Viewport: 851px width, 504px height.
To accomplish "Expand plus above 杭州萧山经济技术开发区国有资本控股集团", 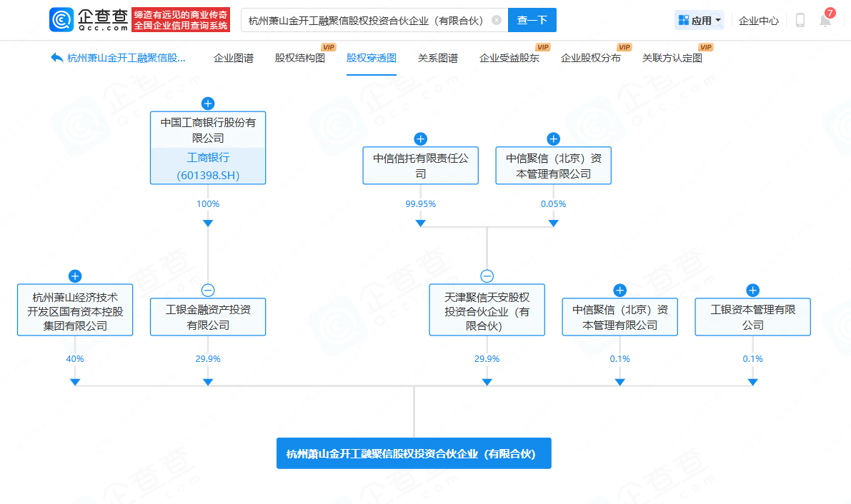I will (x=75, y=276).
